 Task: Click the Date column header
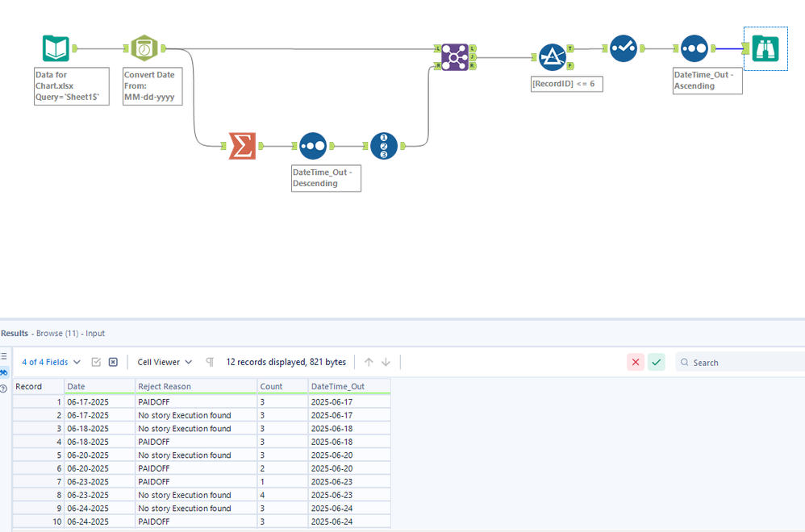tap(99, 386)
